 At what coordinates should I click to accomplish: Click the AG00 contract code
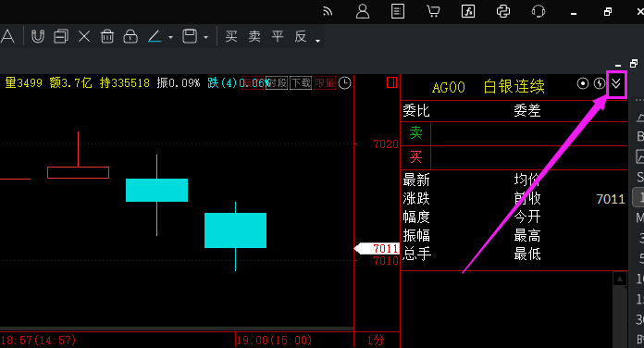449,87
